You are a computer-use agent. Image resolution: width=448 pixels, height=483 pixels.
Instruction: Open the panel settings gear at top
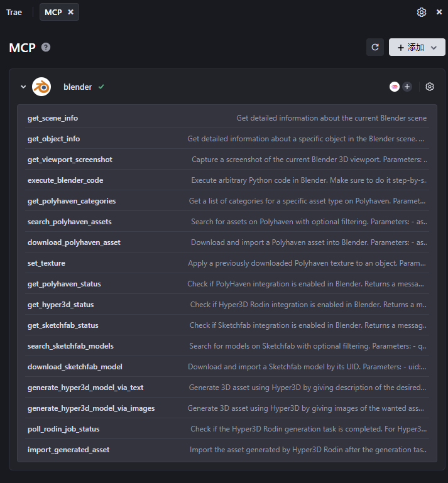click(422, 13)
